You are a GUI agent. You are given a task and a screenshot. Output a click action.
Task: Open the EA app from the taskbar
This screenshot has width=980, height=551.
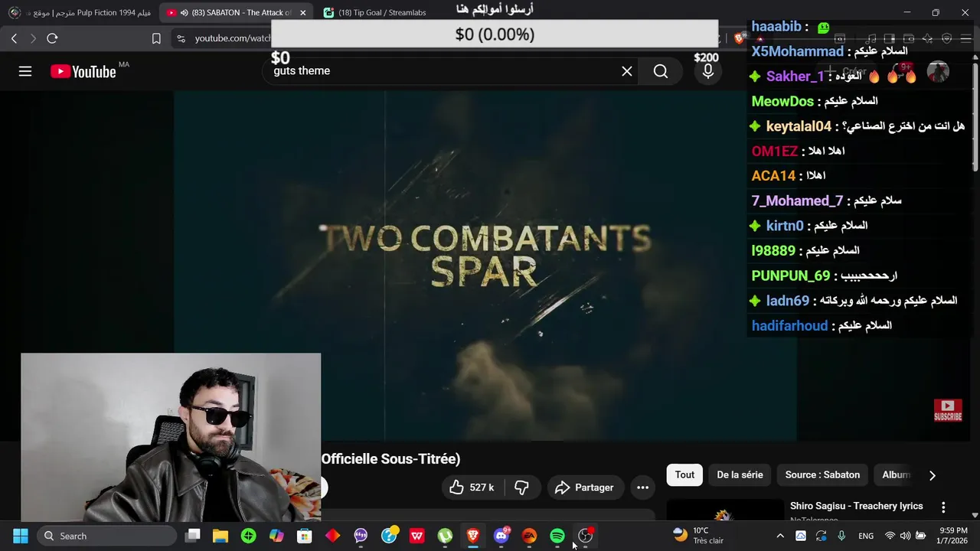[529, 536]
